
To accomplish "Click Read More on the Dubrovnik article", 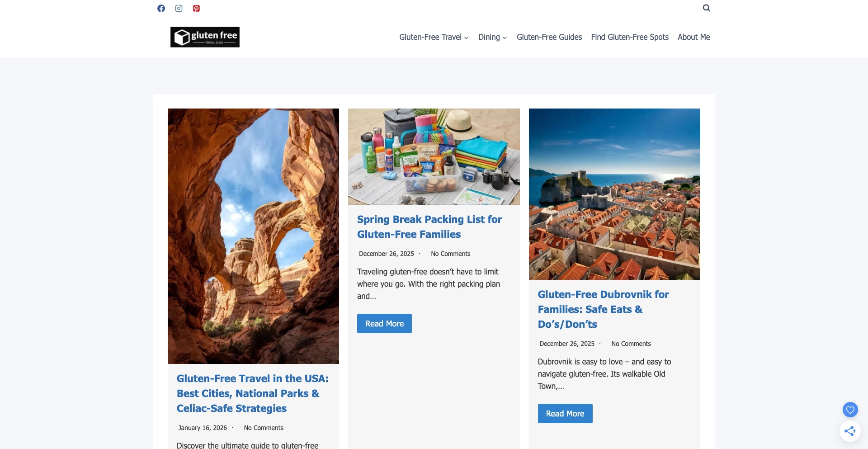I will point(565,413).
